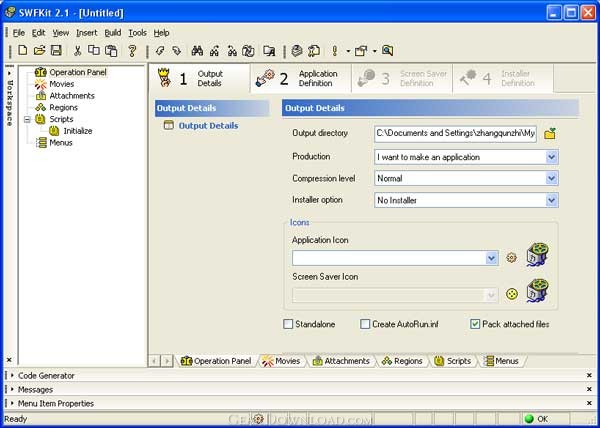Open the dropdown arrow beside the windows layout icon
Image resolution: width=600 pixels, height=428 pixels.
(x=375, y=51)
